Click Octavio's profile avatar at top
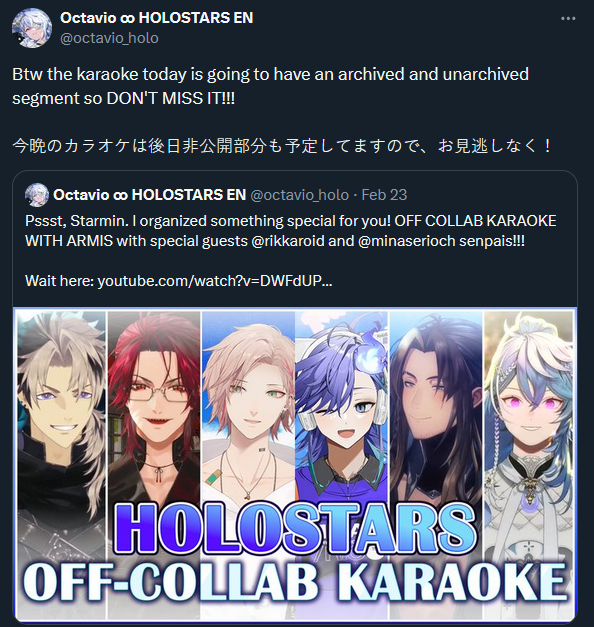 [x=32, y=28]
